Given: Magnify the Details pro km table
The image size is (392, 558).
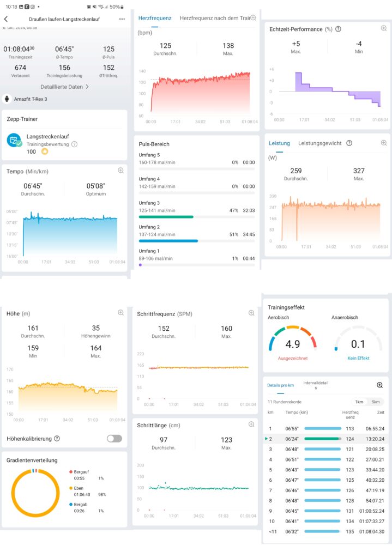Looking at the screenshot, I should 379,385.
